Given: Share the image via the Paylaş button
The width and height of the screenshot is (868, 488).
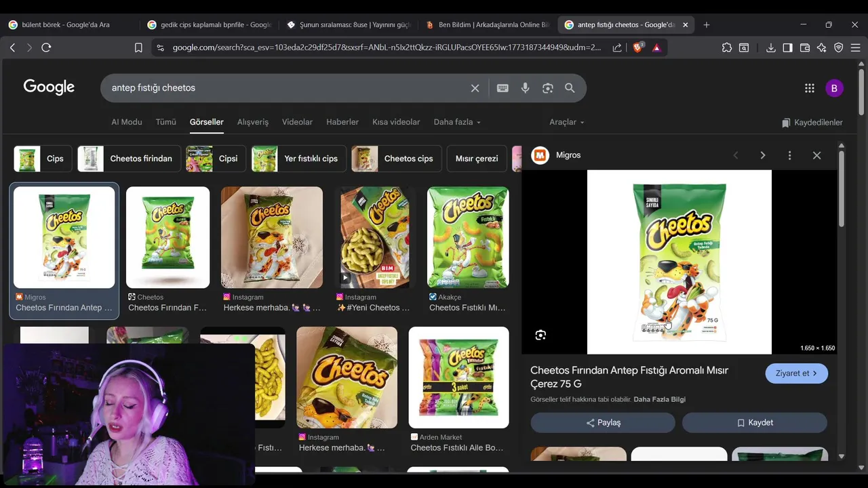Looking at the screenshot, I should [x=603, y=422].
